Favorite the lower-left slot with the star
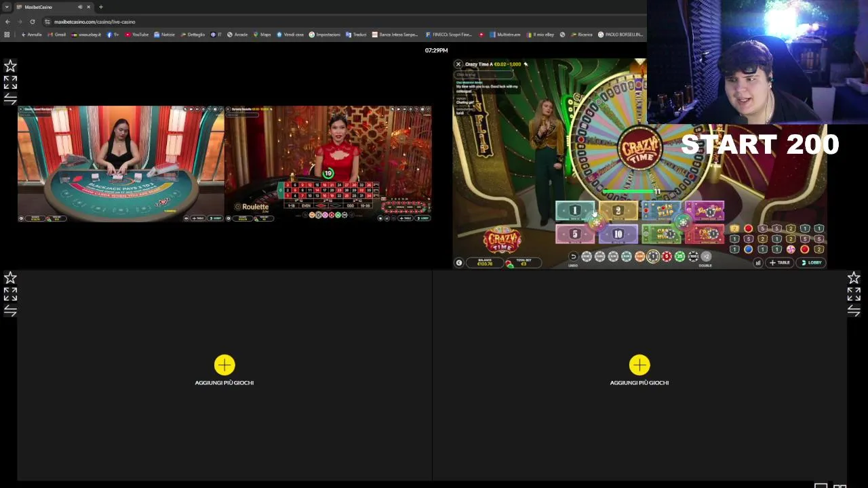The image size is (868, 488). (x=10, y=278)
